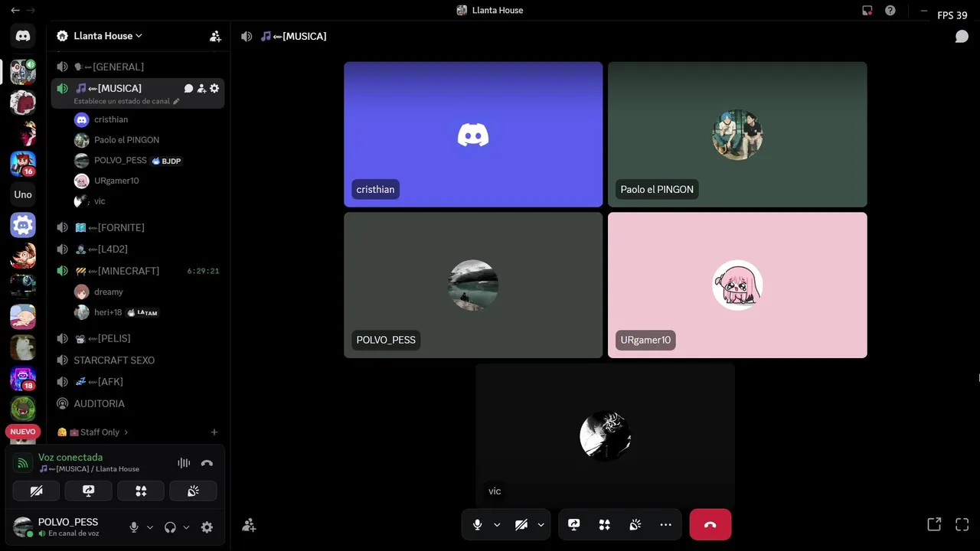Viewport: 980px width, 551px height.
Task: Open soundboard from call controls
Action: pyautogui.click(x=635, y=525)
